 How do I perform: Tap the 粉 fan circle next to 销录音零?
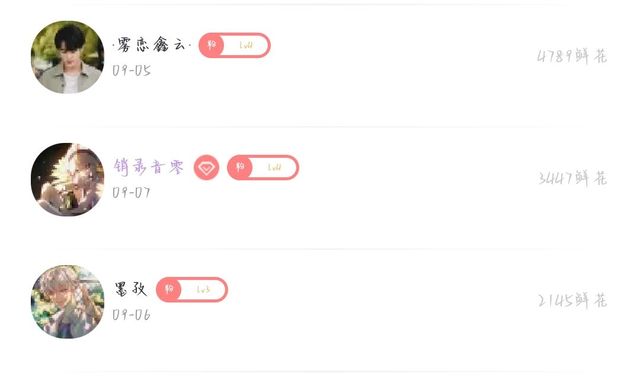point(240,167)
